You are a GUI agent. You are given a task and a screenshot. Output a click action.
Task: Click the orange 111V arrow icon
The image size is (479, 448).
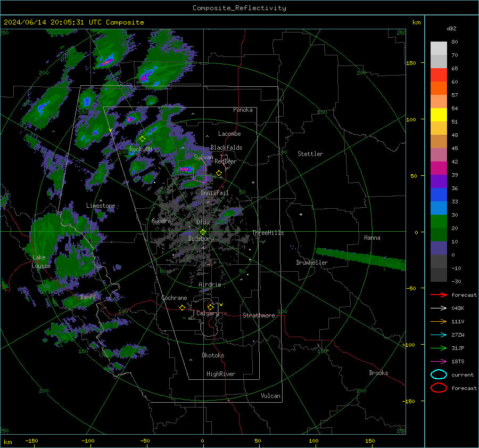pyautogui.click(x=439, y=321)
